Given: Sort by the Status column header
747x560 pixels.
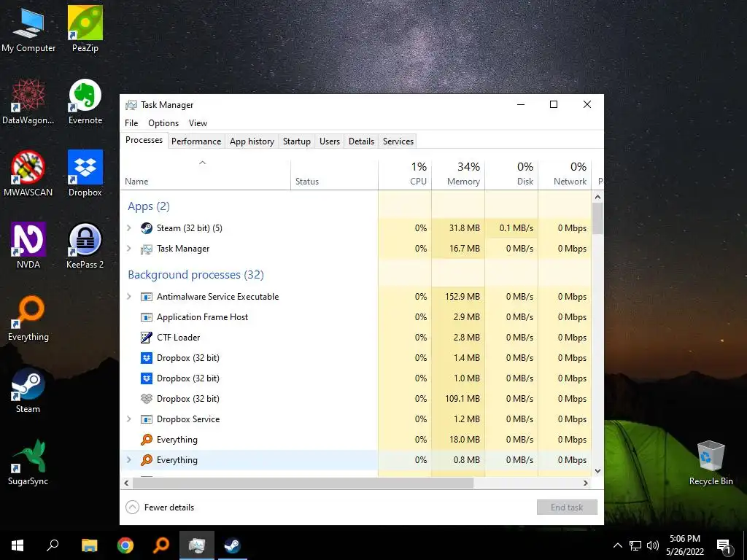Looking at the screenshot, I should tap(334, 175).
